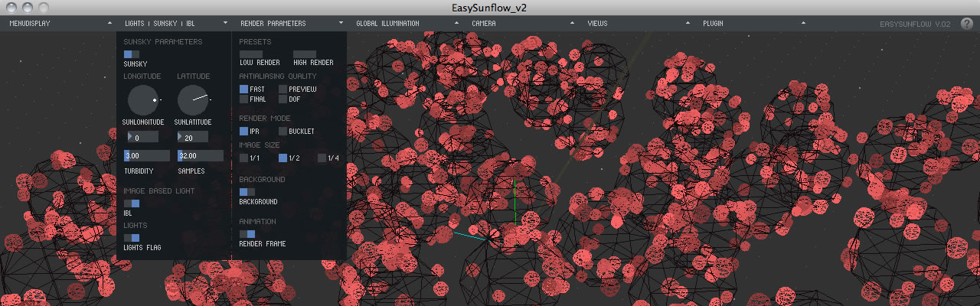This screenshot has height=306, width=980.
Task: Expand the Views arrow
Action: coord(688,24)
